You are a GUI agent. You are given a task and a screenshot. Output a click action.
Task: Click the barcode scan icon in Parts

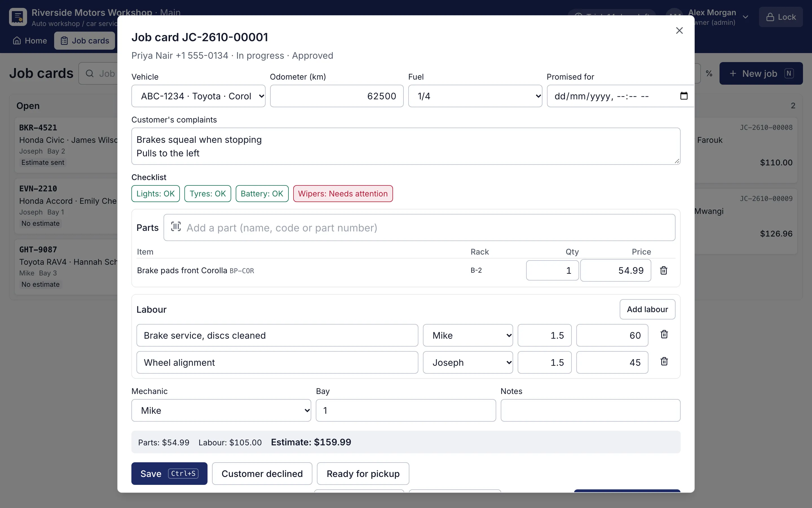click(x=176, y=227)
